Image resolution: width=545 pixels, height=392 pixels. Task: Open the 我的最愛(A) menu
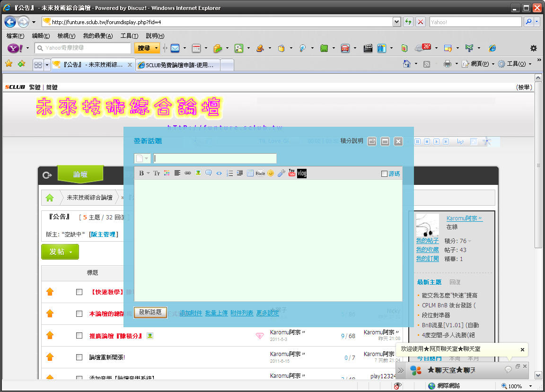(x=98, y=36)
